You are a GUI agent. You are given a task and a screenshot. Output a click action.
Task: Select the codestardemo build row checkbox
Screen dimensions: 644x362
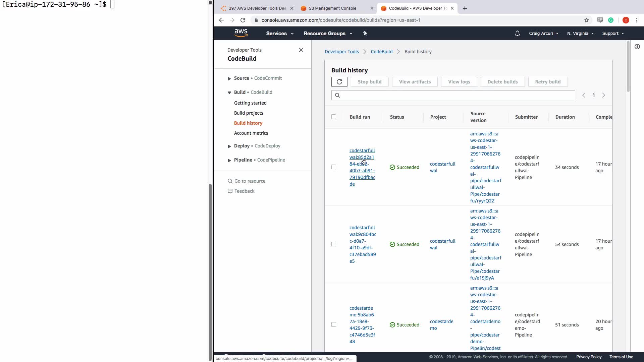pyautogui.click(x=333, y=324)
